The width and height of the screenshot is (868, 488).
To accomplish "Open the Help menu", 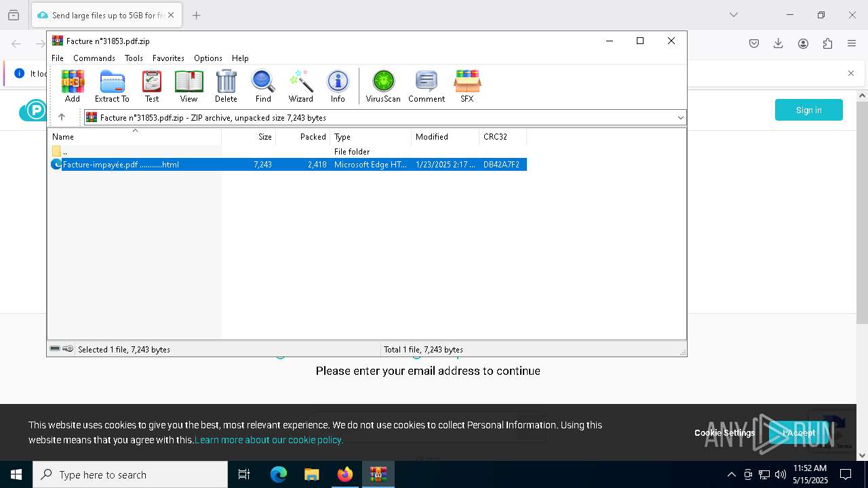I will click(x=240, y=58).
